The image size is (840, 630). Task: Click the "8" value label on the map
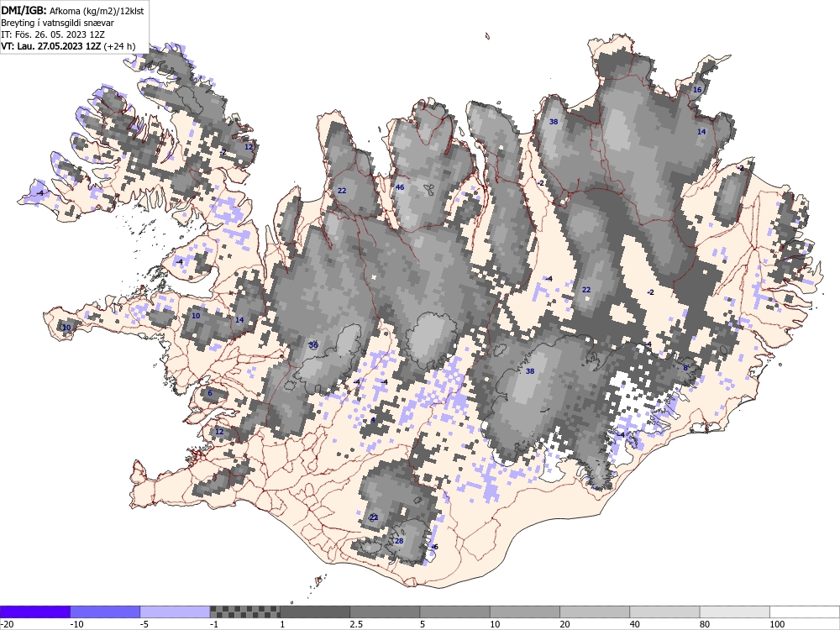click(685, 368)
